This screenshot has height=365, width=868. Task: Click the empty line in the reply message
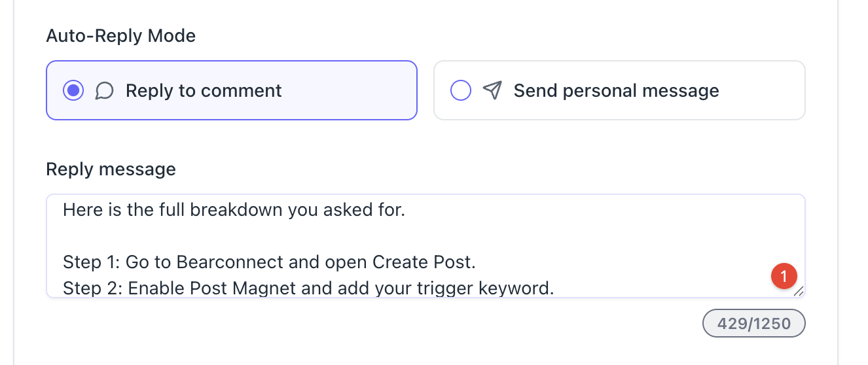[262, 236]
